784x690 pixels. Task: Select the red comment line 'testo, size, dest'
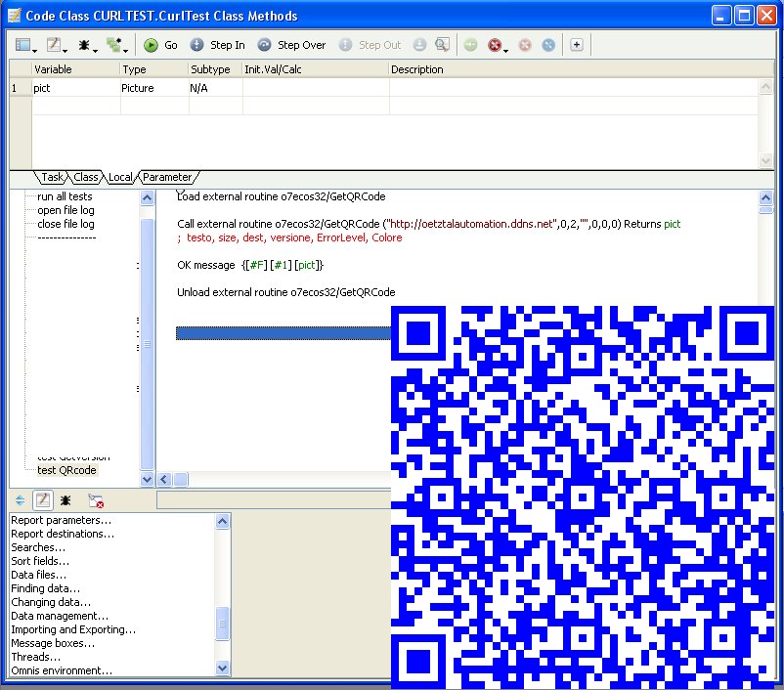[x=289, y=237]
